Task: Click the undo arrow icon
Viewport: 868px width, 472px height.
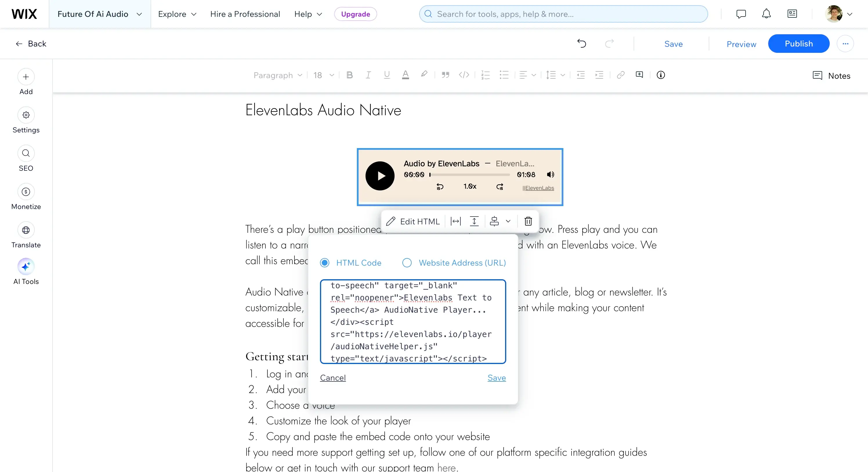Action: click(x=582, y=44)
